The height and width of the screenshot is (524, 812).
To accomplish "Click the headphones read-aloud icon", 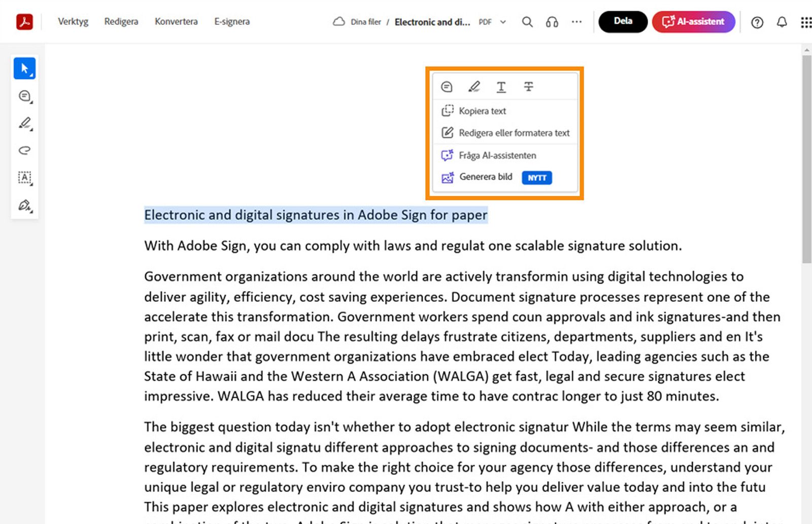I will (552, 22).
